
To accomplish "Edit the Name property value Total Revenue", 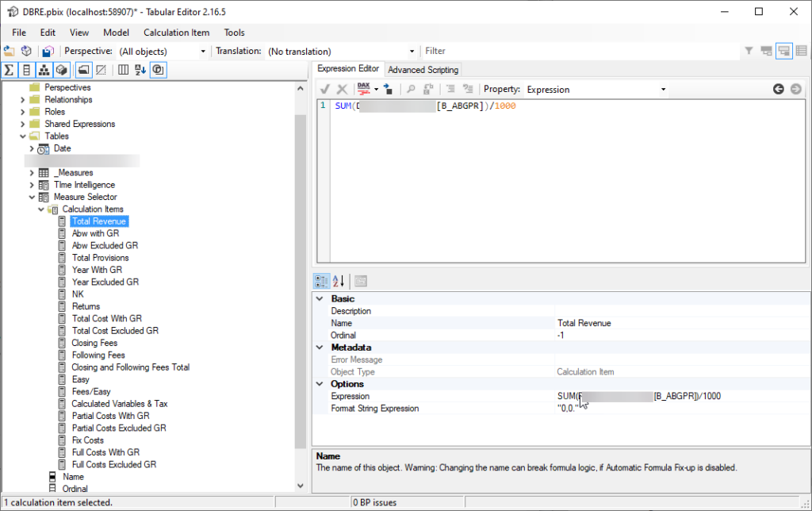I will tap(683, 323).
